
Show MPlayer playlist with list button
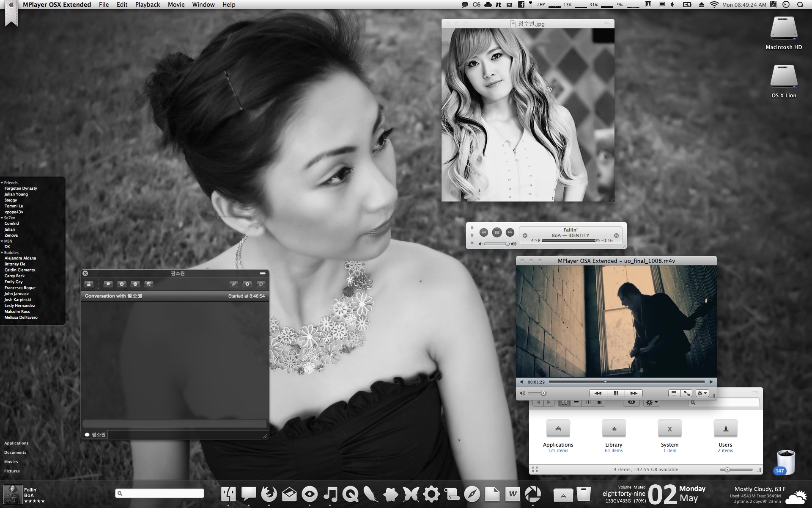(x=674, y=393)
